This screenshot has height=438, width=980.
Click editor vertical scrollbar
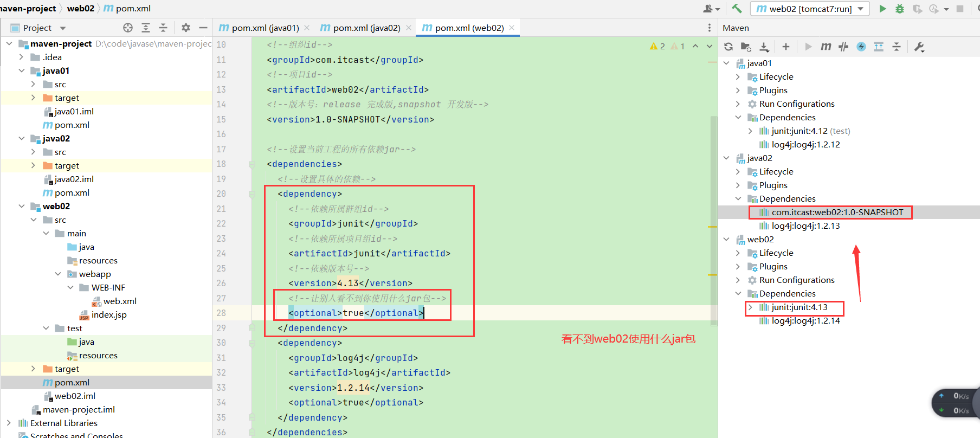[714, 221]
